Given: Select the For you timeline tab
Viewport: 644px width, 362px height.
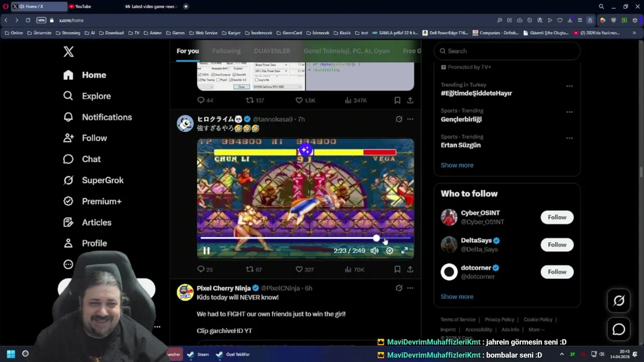Looking at the screenshot, I should coord(188,51).
